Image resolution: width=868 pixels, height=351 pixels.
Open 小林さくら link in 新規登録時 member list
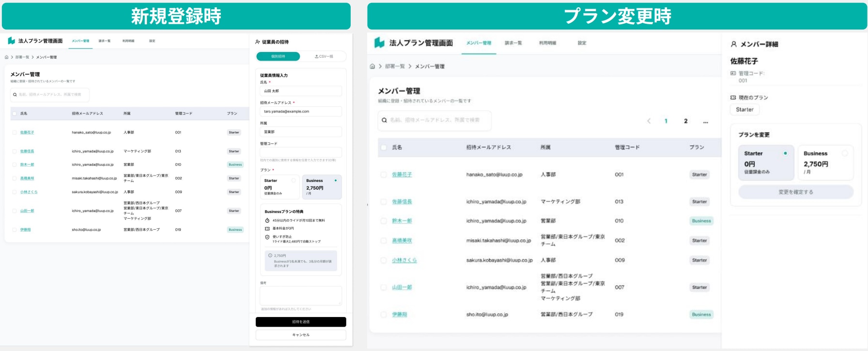[29, 192]
